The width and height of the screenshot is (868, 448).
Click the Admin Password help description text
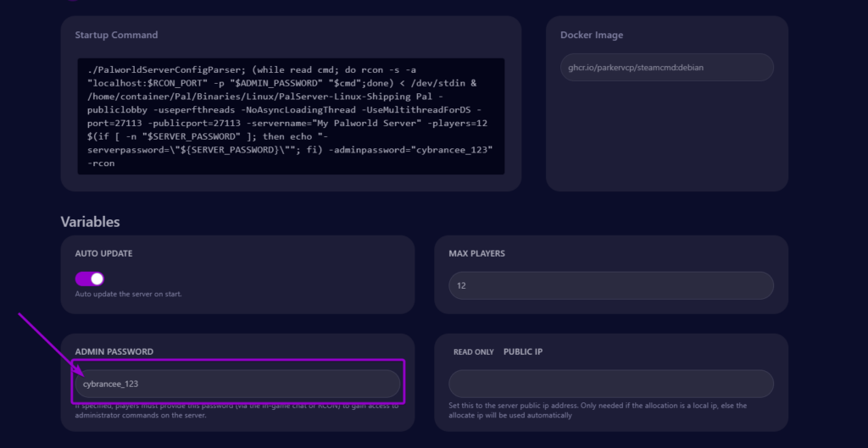pyautogui.click(x=237, y=411)
